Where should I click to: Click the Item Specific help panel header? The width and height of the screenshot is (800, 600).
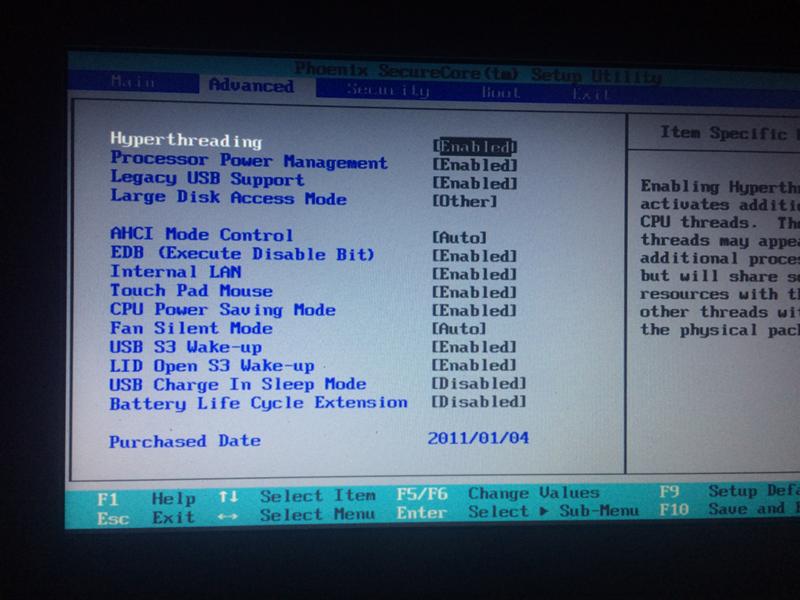[730, 133]
